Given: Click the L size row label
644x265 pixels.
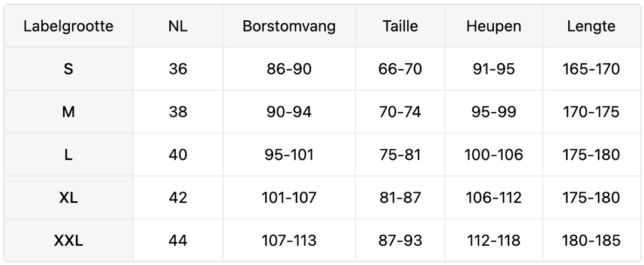Looking at the screenshot, I should pyautogui.click(x=69, y=155).
